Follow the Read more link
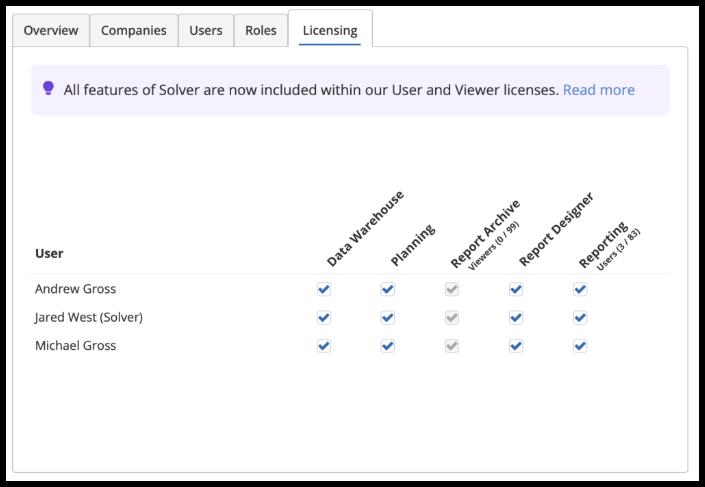 (x=598, y=90)
